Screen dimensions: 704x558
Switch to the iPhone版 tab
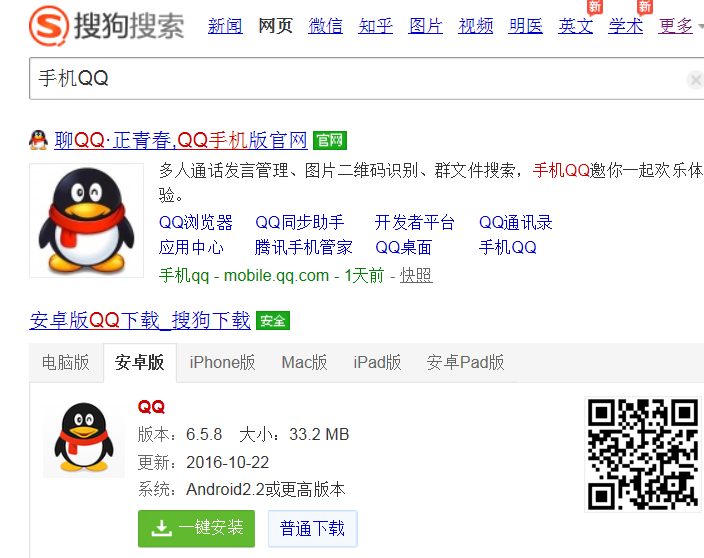222,362
